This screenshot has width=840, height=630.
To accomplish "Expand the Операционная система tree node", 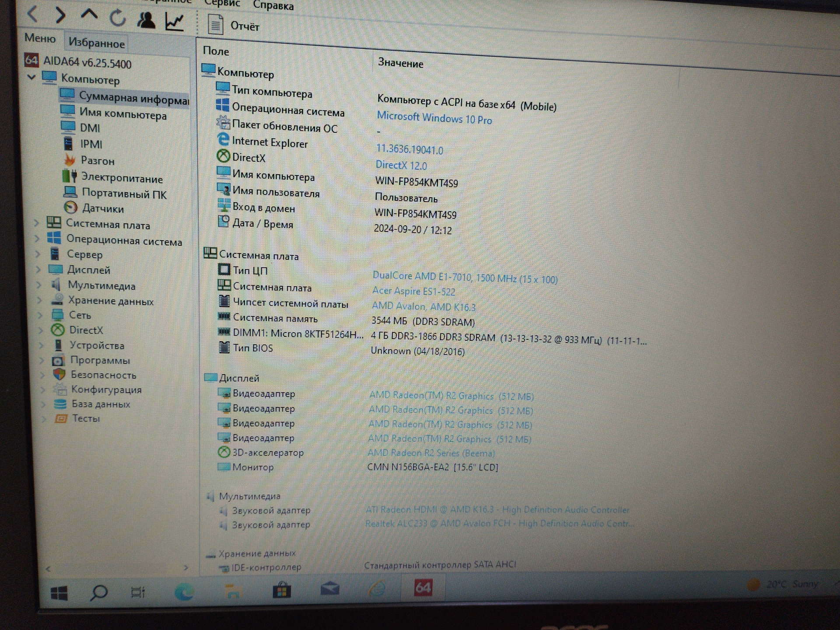I will point(37,238).
